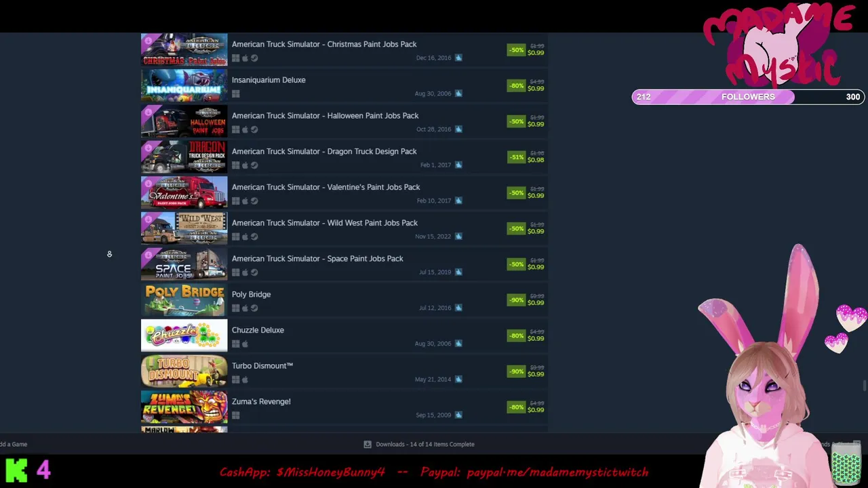Click Wild West Paint Jobs Pack thumbnail
Screen dimensions: 868x488
tap(184, 229)
